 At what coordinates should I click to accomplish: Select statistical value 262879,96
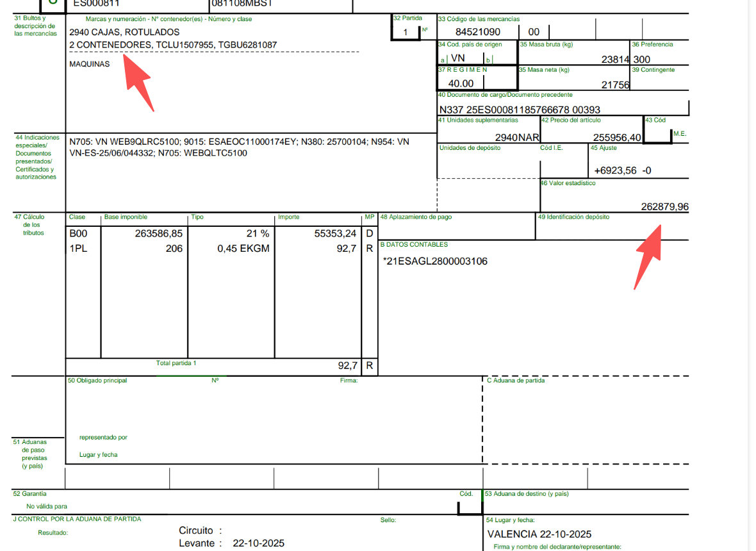[x=664, y=206]
